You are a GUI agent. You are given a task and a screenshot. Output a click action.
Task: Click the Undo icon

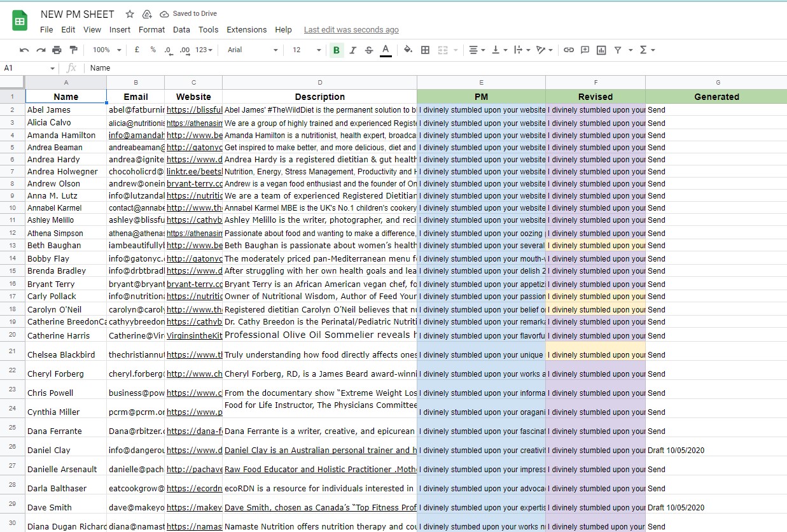pos(24,50)
